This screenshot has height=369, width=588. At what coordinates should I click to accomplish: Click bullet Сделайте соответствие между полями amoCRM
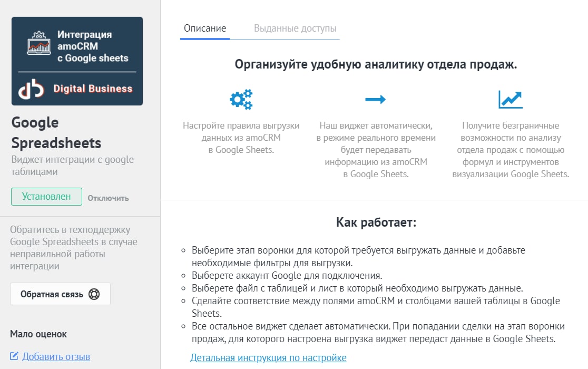pyautogui.click(x=376, y=307)
